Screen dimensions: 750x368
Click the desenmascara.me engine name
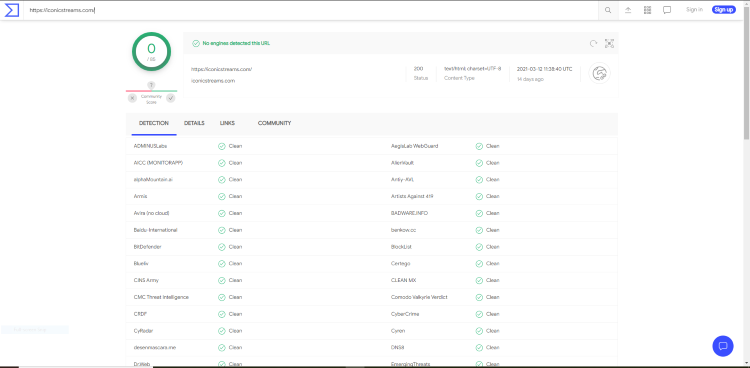155,347
